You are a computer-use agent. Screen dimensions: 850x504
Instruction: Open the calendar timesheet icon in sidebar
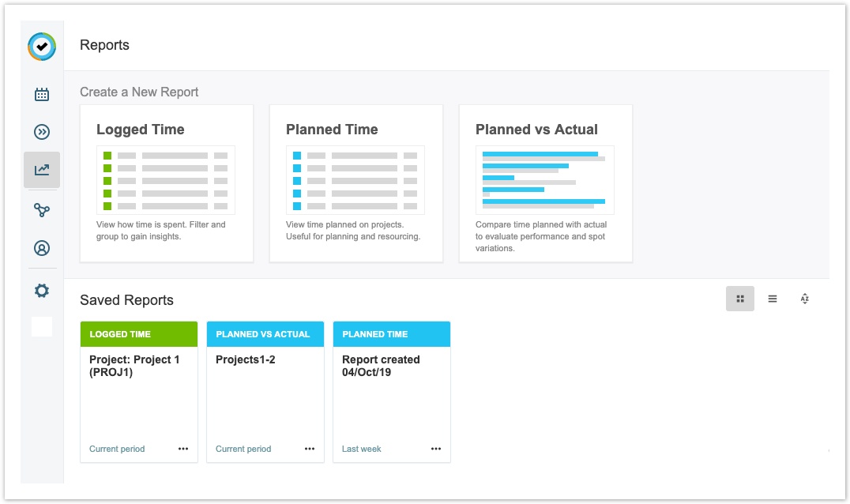click(42, 95)
